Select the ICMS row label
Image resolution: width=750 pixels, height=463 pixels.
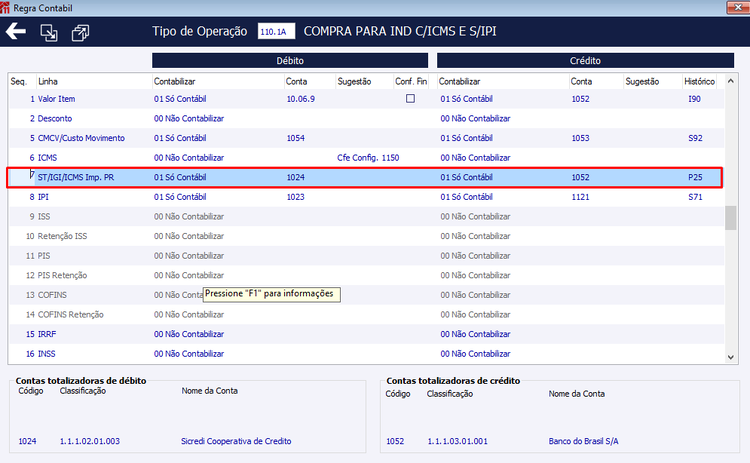coord(47,158)
